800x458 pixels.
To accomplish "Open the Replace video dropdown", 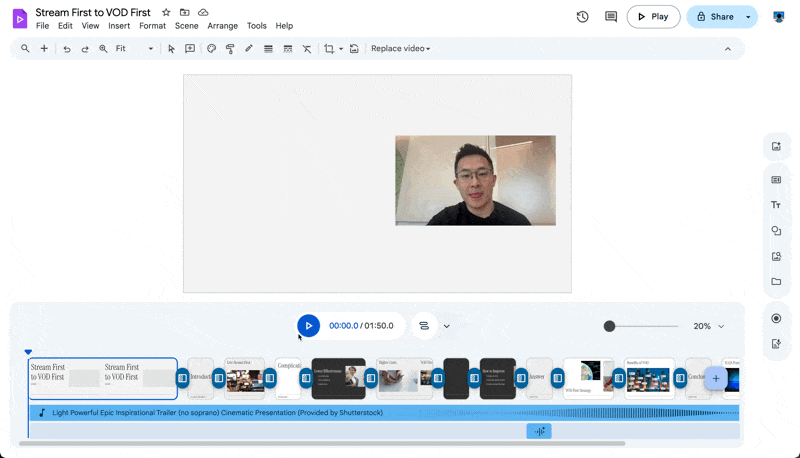I will click(x=401, y=48).
